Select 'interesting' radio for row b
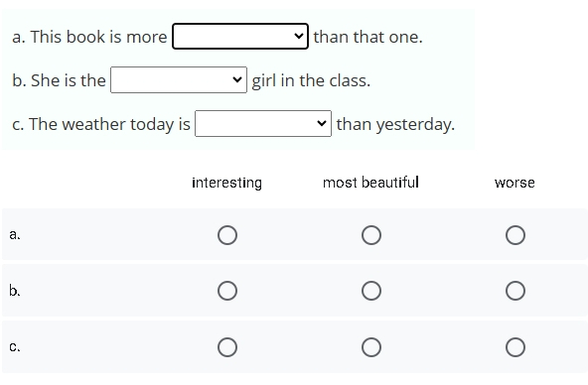The height and width of the screenshot is (385, 588). click(x=227, y=291)
